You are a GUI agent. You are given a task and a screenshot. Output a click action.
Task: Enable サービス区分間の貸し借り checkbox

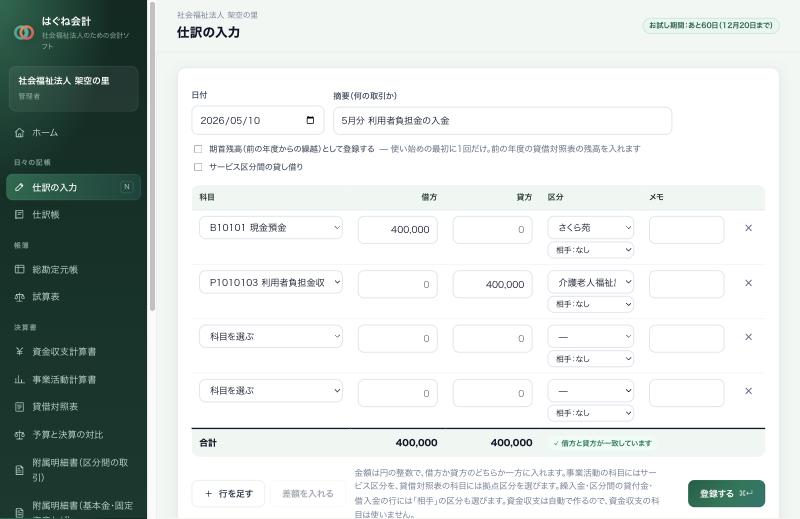[x=198, y=167]
